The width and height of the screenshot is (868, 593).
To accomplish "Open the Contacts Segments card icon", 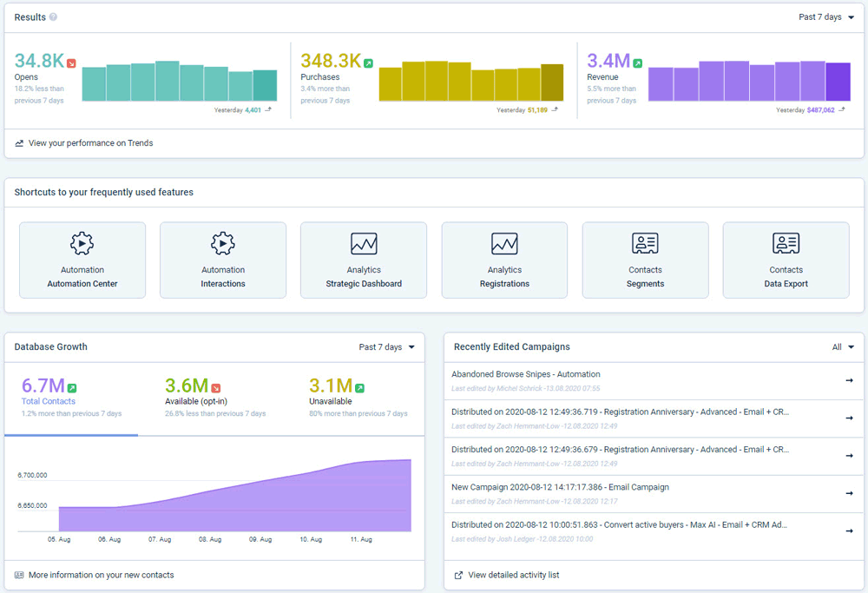I will click(x=645, y=243).
